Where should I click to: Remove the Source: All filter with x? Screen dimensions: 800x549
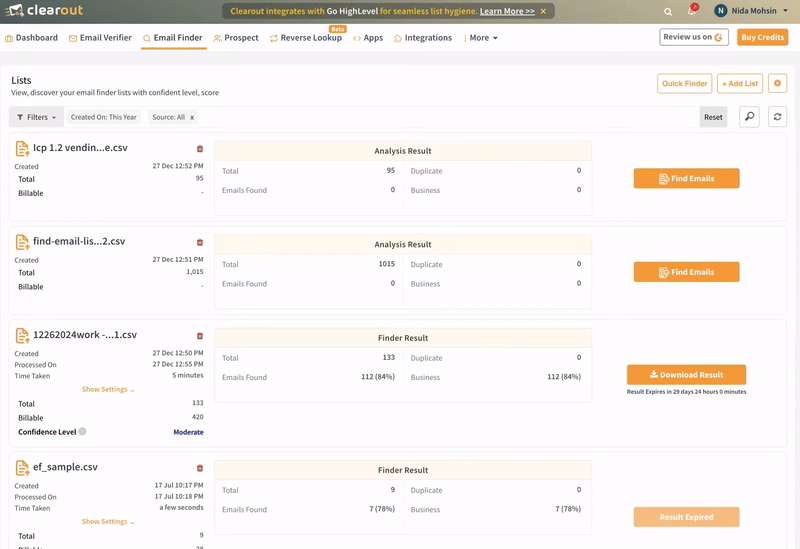click(192, 117)
